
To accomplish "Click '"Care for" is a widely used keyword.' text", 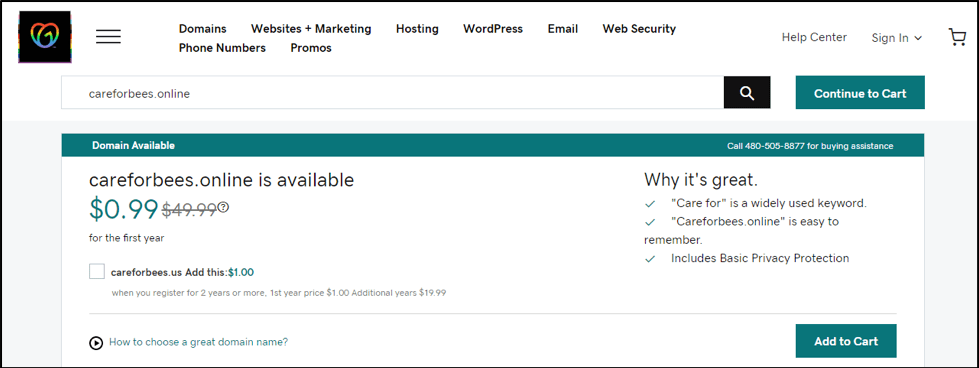I will tap(769, 203).
